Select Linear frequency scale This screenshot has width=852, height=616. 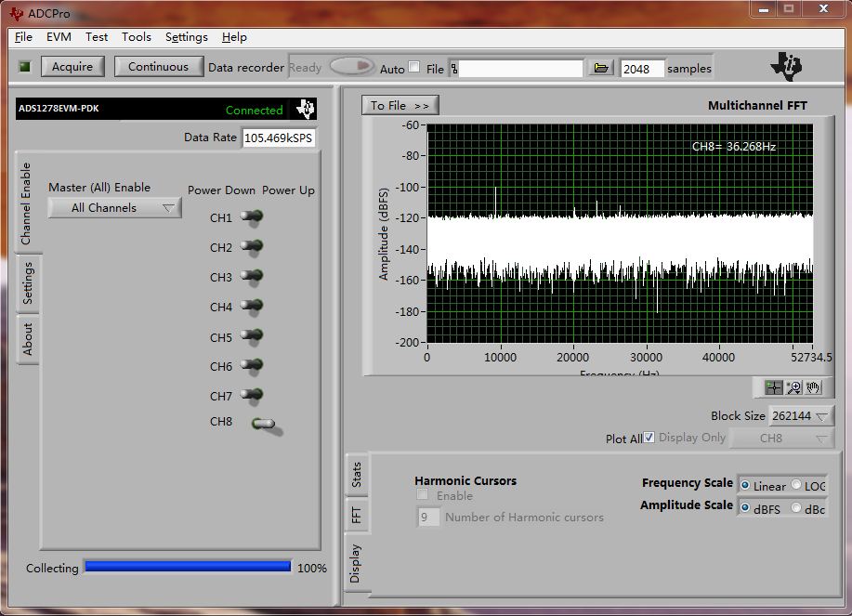745,485
